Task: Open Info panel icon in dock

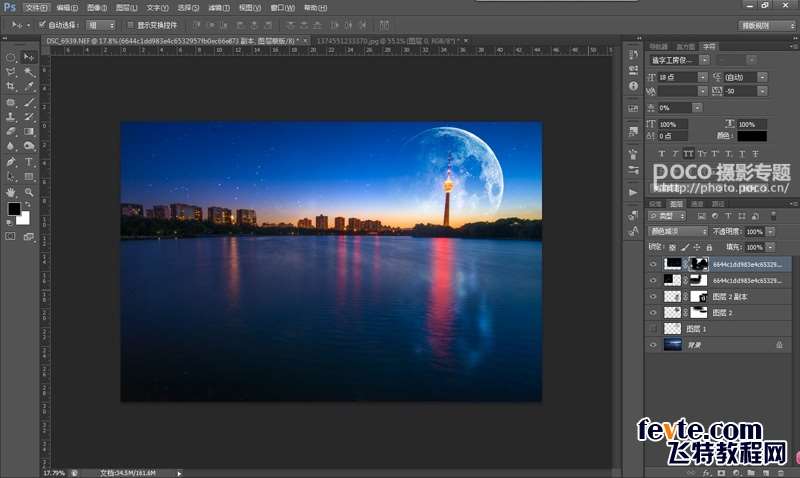Action: coord(633,86)
